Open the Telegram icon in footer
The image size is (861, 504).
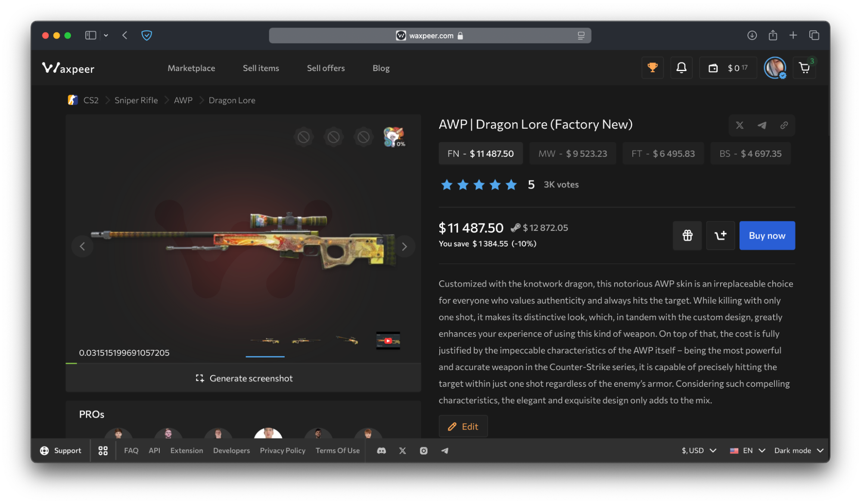click(444, 451)
